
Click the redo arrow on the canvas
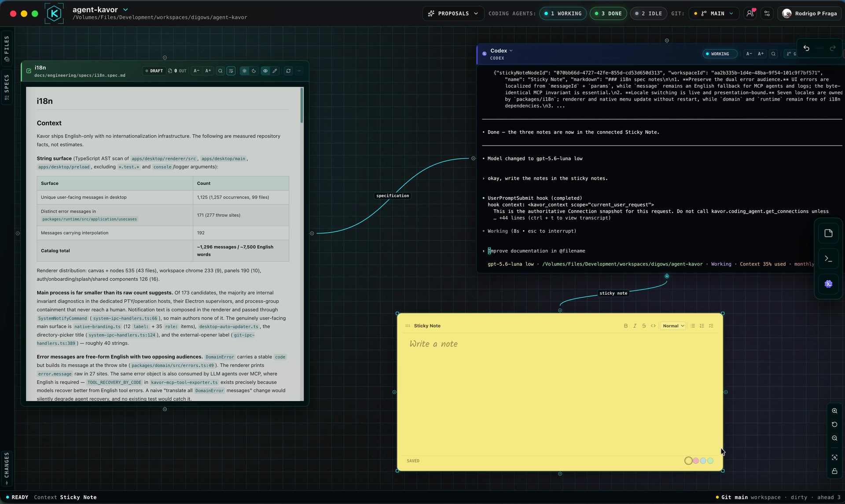[x=833, y=48]
